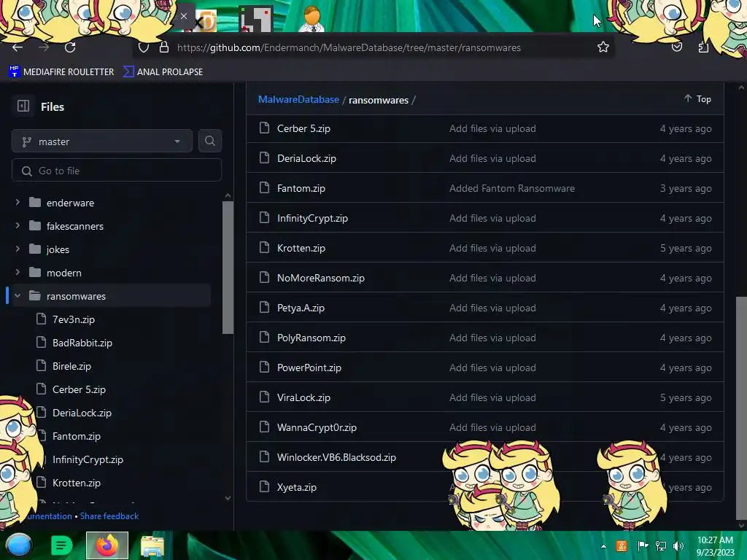Screen dimensions: 747x560
Task: Open the extensions icon in browser toolbar
Action: (704, 47)
